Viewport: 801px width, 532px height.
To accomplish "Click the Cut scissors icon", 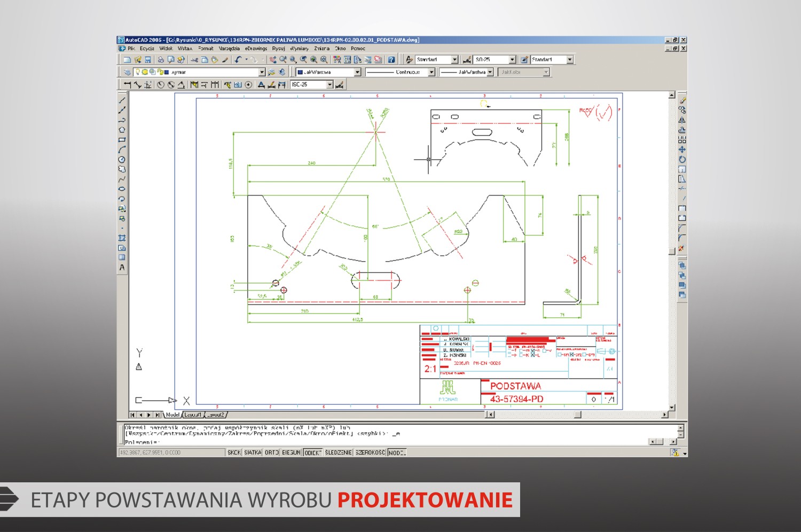I will point(194,60).
